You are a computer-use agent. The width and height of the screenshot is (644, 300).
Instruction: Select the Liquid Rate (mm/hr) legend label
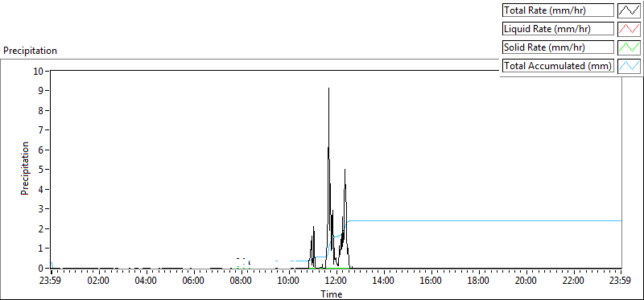(x=559, y=29)
